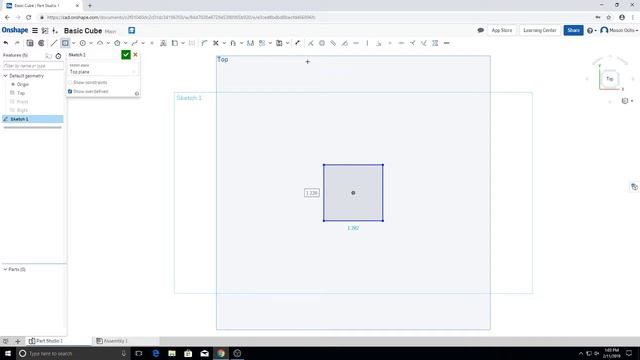
Task: Apply the Parallel constraint
Action: pos(333,43)
